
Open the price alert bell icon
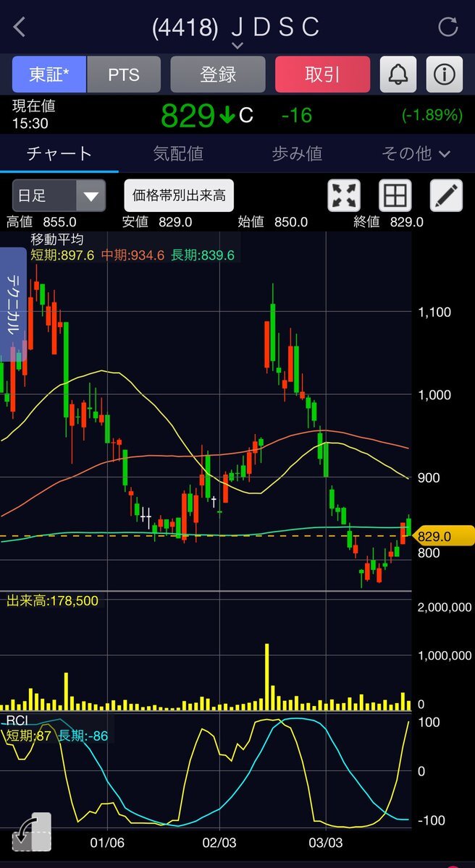pos(398,75)
